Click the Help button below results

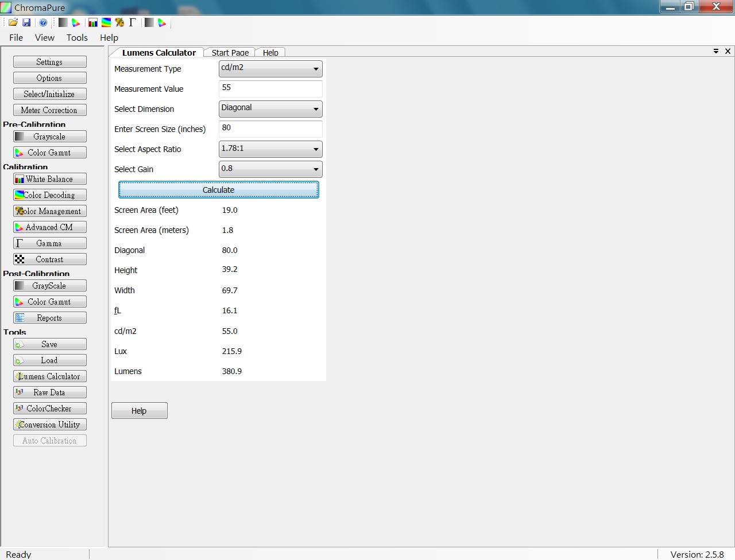pyautogui.click(x=139, y=411)
